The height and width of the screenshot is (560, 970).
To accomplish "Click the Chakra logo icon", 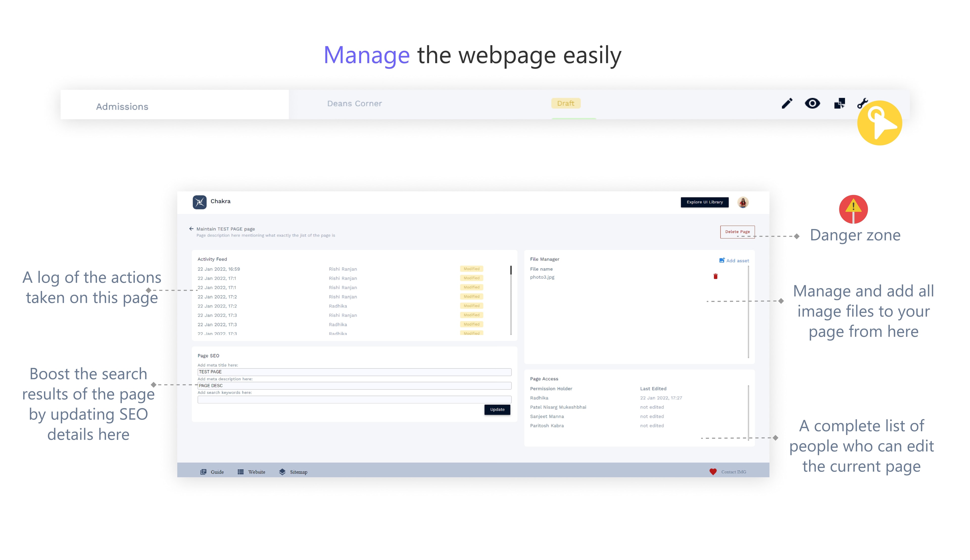I will coord(199,202).
